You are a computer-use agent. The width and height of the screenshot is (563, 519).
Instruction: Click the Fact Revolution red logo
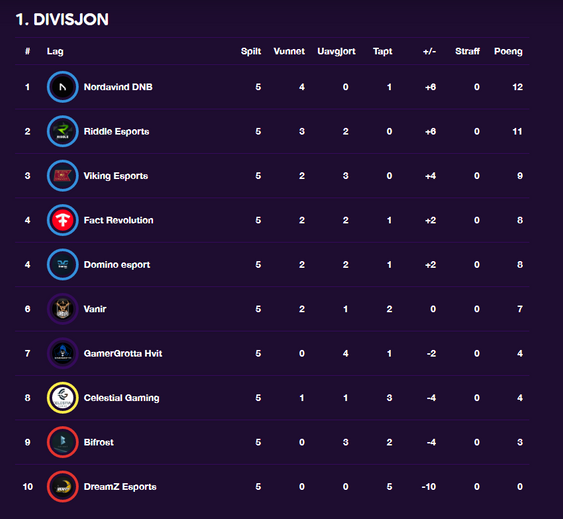coord(62,220)
